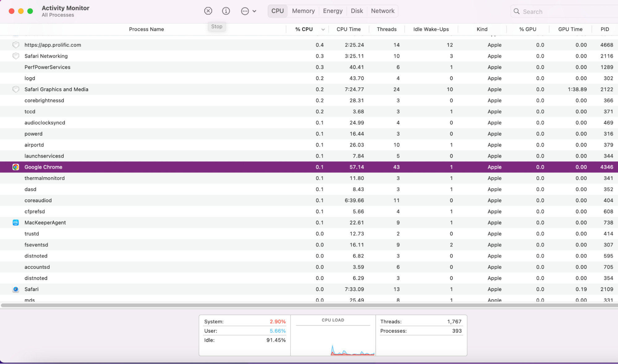
Task: Select the launchservicesd process
Action: pyautogui.click(x=309, y=156)
